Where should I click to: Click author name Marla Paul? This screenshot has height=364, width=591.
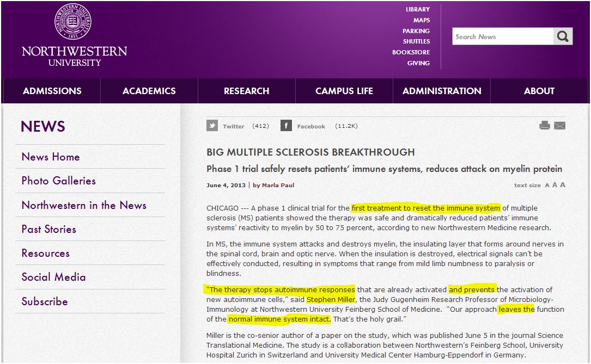(x=278, y=185)
